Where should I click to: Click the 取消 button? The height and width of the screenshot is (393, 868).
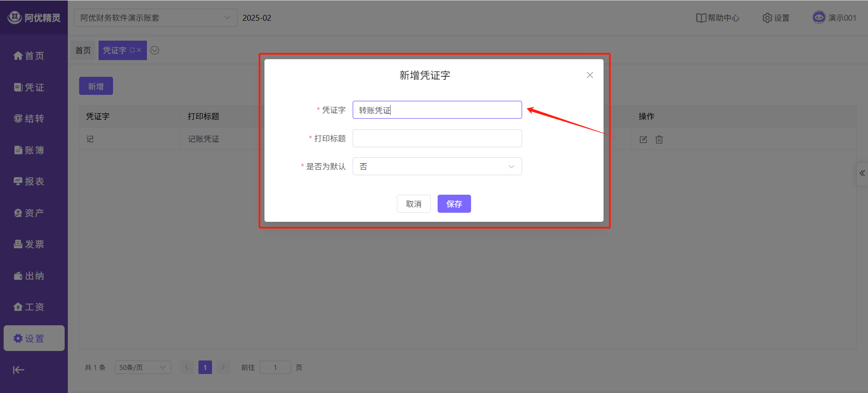coord(413,204)
